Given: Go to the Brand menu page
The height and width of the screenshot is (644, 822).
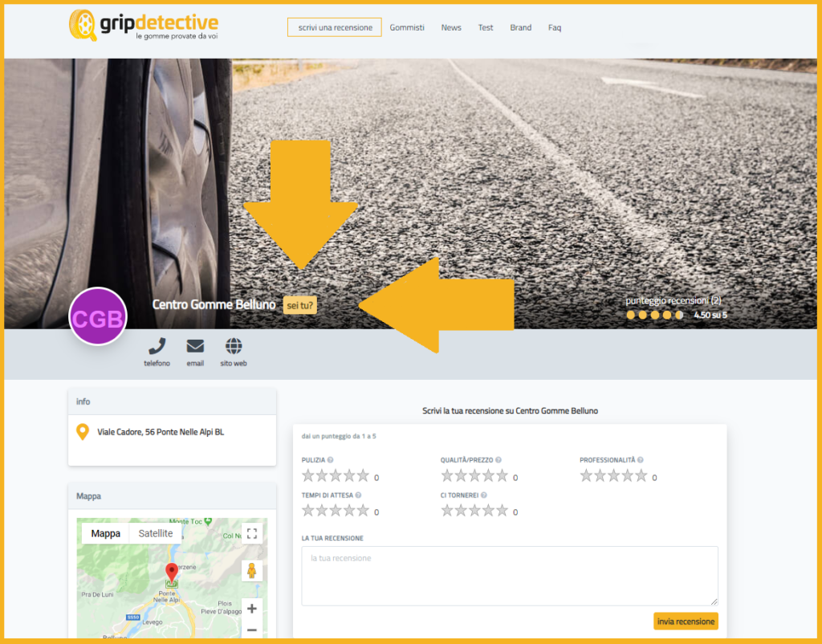Looking at the screenshot, I should point(520,27).
